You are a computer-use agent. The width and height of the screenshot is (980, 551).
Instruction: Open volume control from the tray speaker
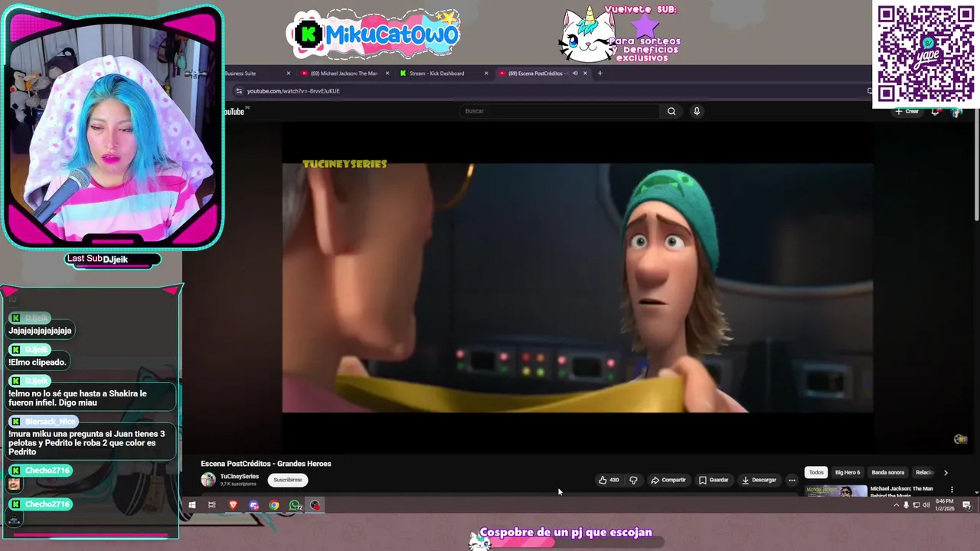coord(926,505)
